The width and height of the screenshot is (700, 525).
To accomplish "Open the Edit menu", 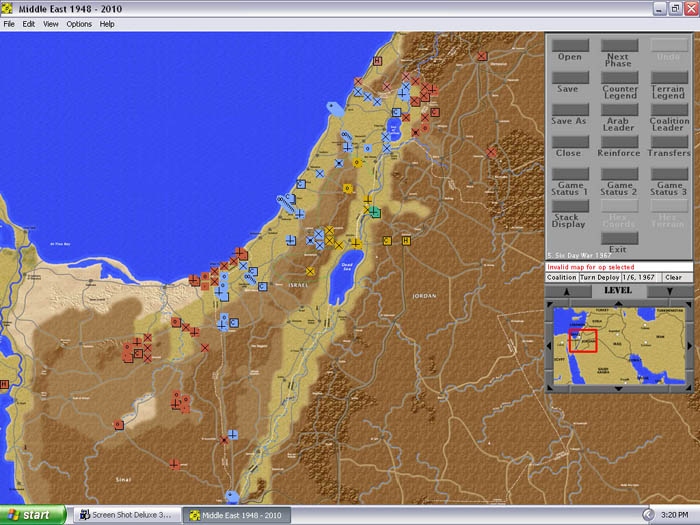I will pyautogui.click(x=29, y=24).
